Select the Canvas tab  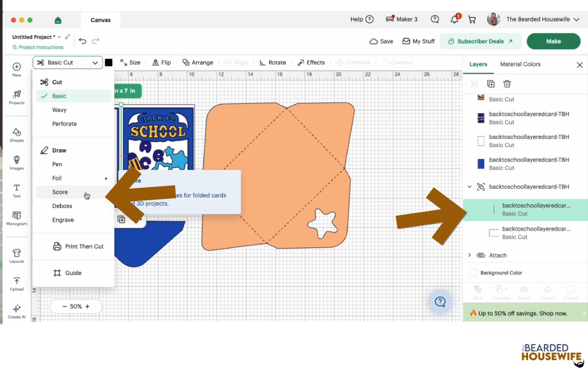click(101, 20)
